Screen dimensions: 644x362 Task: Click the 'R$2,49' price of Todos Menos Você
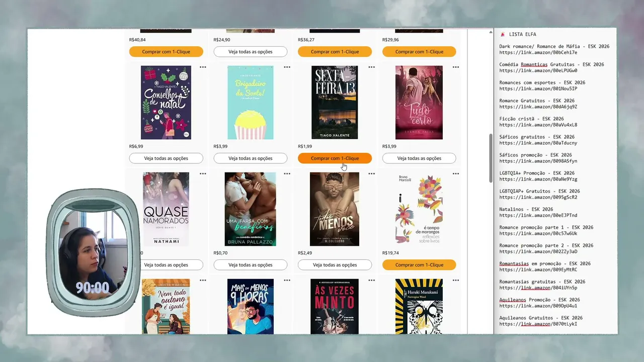(x=305, y=253)
